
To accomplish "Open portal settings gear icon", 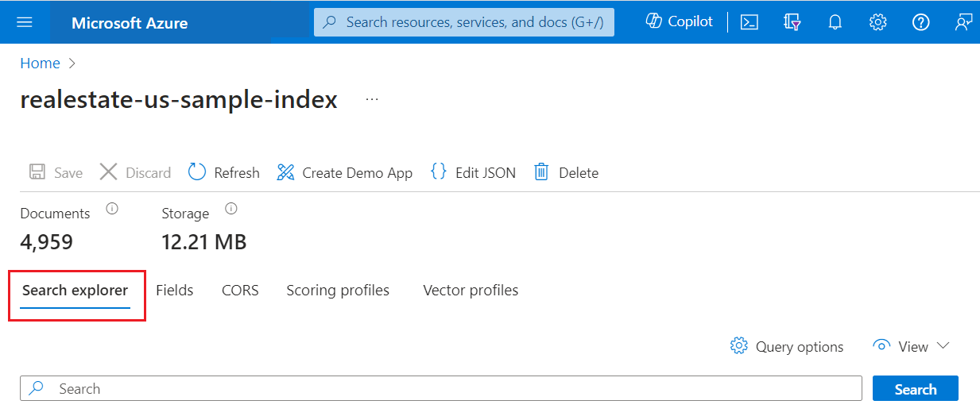I will tap(877, 22).
